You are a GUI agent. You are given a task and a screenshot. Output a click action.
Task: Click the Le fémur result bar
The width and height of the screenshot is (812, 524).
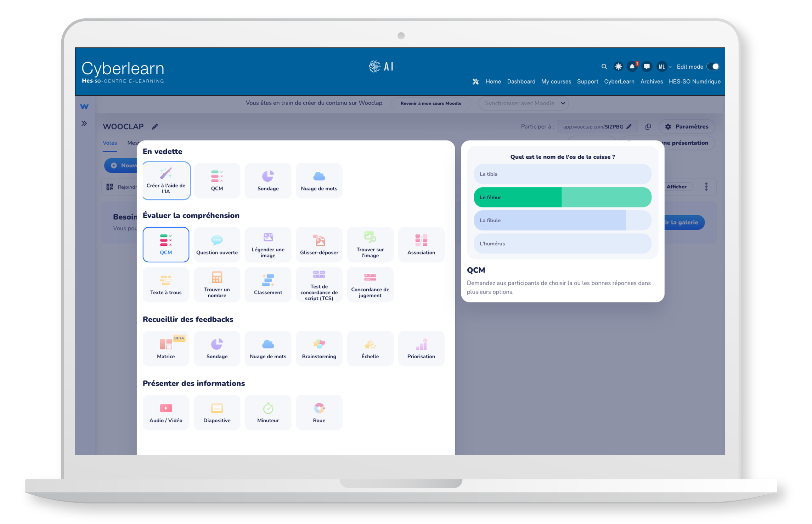(x=563, y=197)
